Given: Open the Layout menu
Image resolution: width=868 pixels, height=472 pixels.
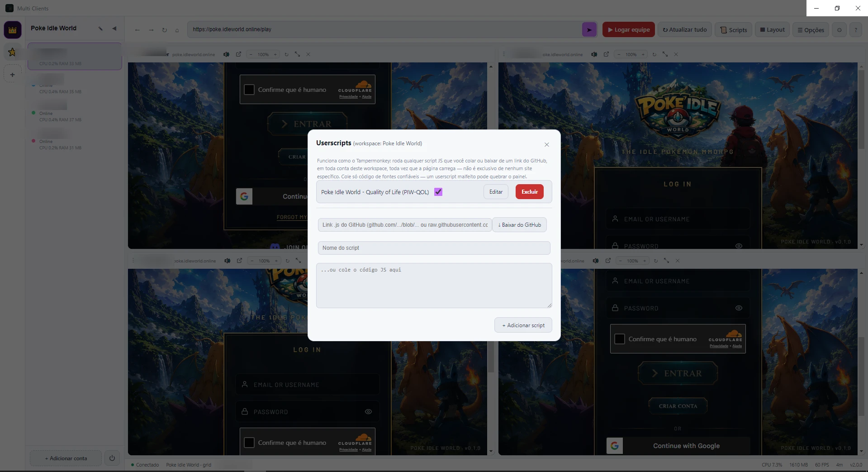Looking at the screenshot, I should coord(772,30).
